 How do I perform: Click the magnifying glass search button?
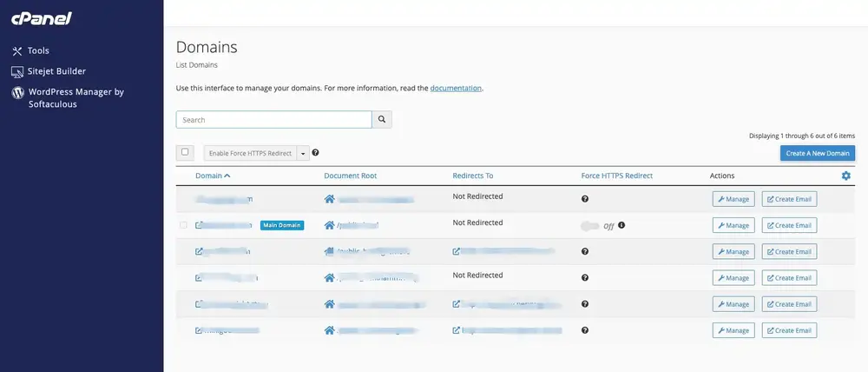tap(382, 120)
